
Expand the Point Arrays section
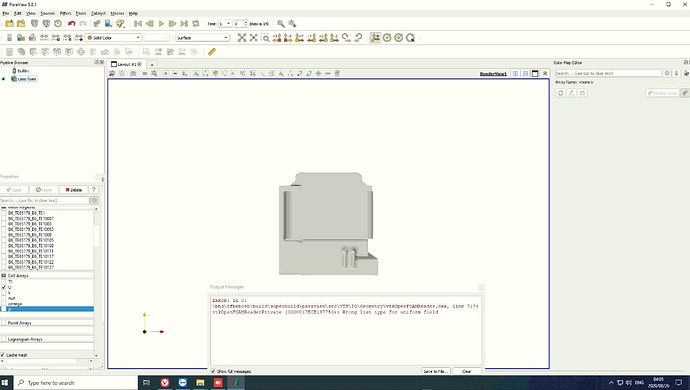tap(46, 323)
